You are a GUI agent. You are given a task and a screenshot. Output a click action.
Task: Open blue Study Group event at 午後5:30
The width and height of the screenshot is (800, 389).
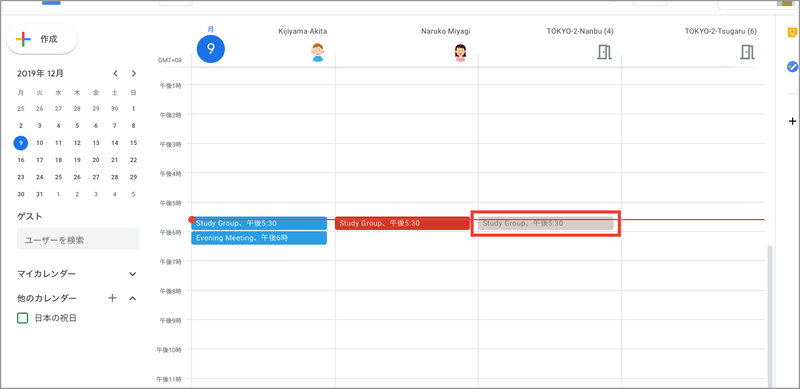click(x=259, y=223)
